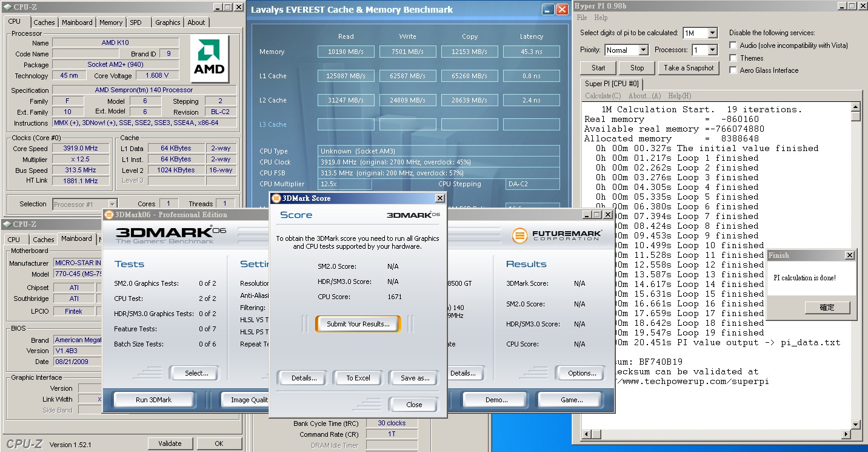Viewport: 868px width, 452px height.
Task: Open the Help(H) menu in Super PI
Action: (679, 96)
